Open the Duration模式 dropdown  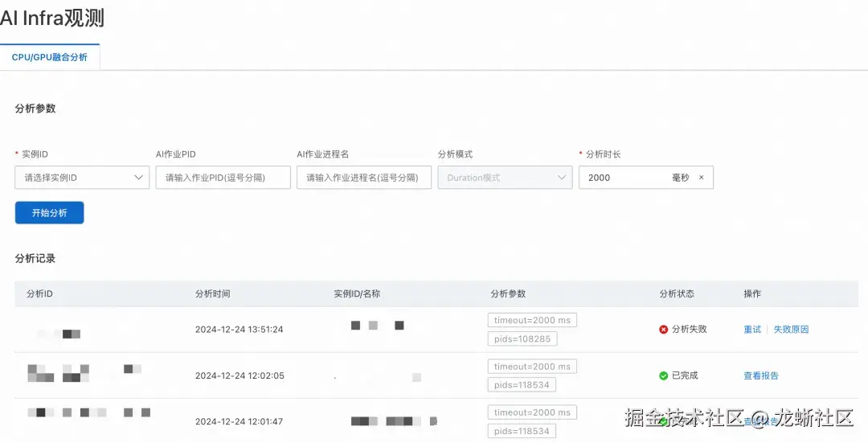505,178
